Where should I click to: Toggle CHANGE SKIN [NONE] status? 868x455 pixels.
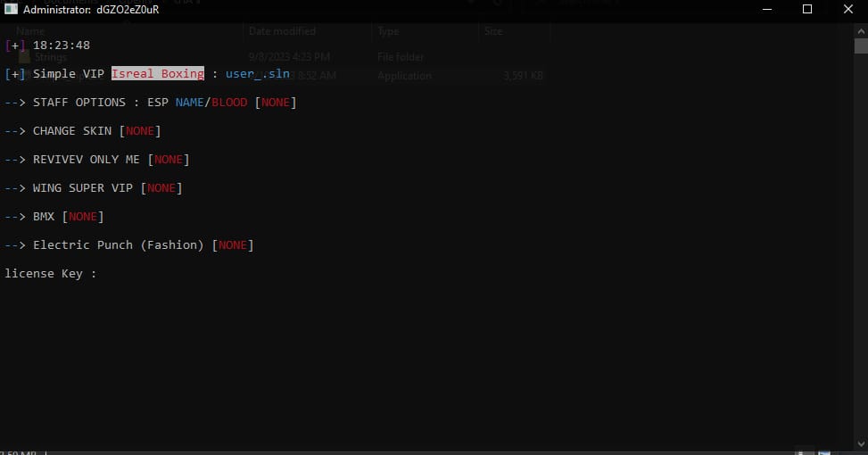click(x=140, y=131)
